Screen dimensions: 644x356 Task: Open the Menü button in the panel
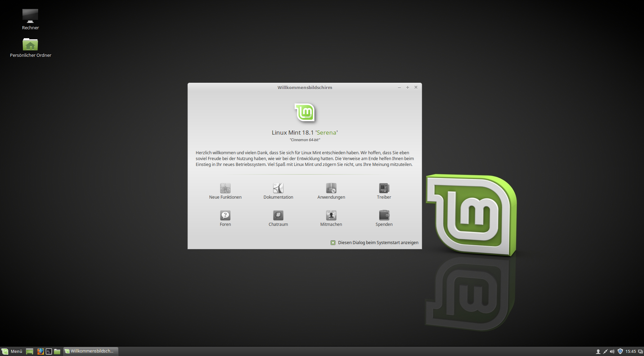(12, 351)
